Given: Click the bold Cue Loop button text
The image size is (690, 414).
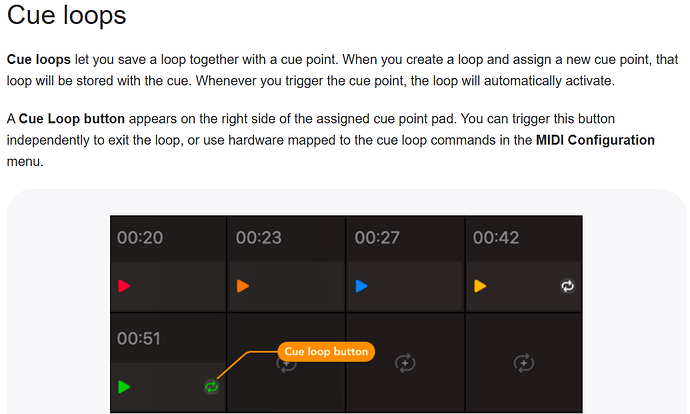Looking at the screenshot, I should 72,119.
